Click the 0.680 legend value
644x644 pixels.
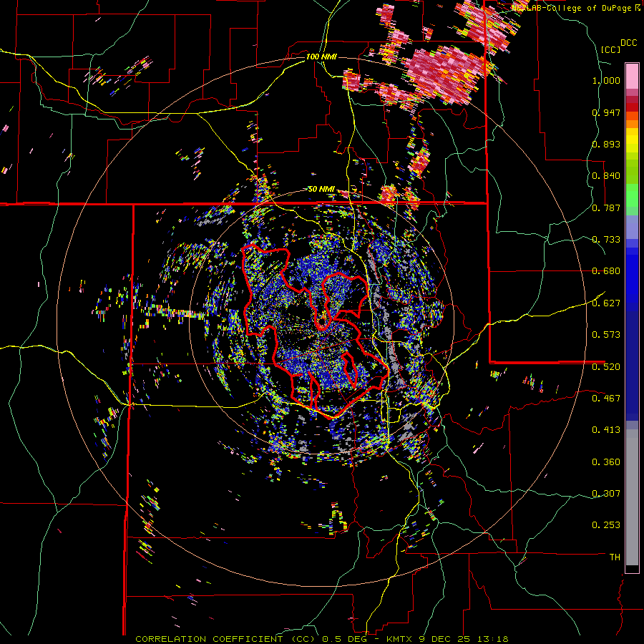[606, 271]
